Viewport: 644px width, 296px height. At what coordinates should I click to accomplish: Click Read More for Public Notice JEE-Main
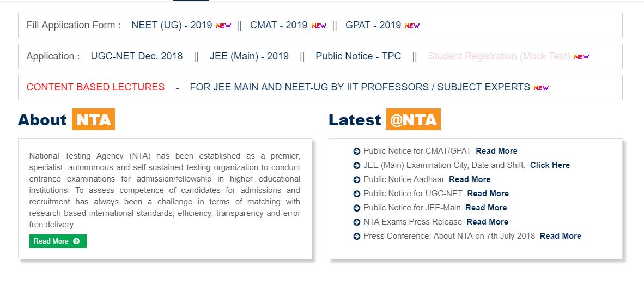(487, 208)
